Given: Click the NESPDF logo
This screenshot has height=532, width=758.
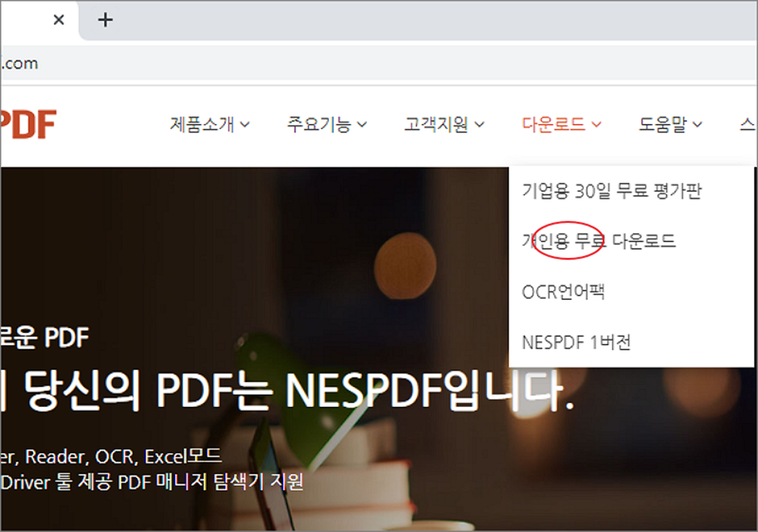Looking at the screenshot, I should point(29,124).
